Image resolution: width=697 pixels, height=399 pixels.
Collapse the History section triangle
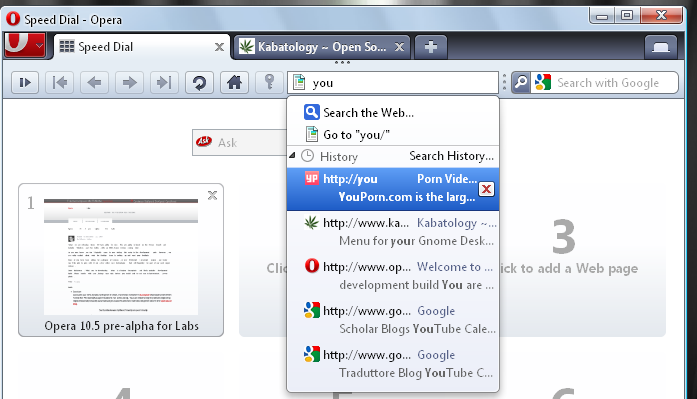pyautogui.click(x=292, y=156)
